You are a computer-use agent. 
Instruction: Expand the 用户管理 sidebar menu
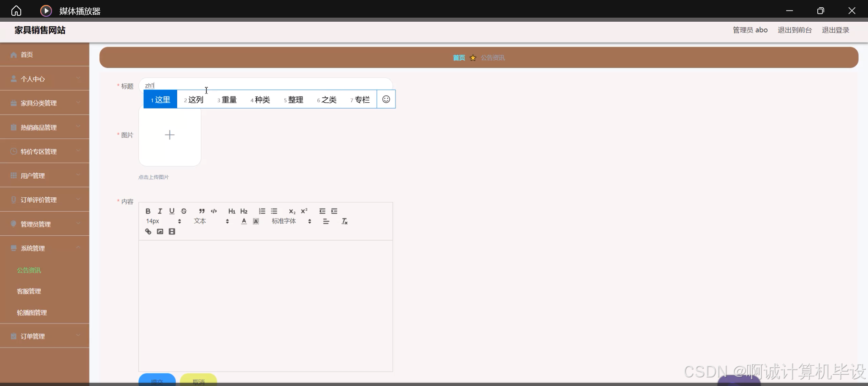pyautogui.click(x=44, y=176)
